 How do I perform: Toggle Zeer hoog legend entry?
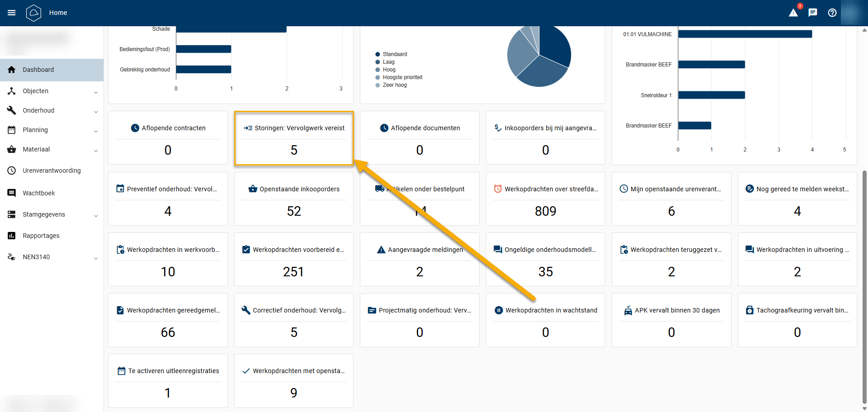394,85
